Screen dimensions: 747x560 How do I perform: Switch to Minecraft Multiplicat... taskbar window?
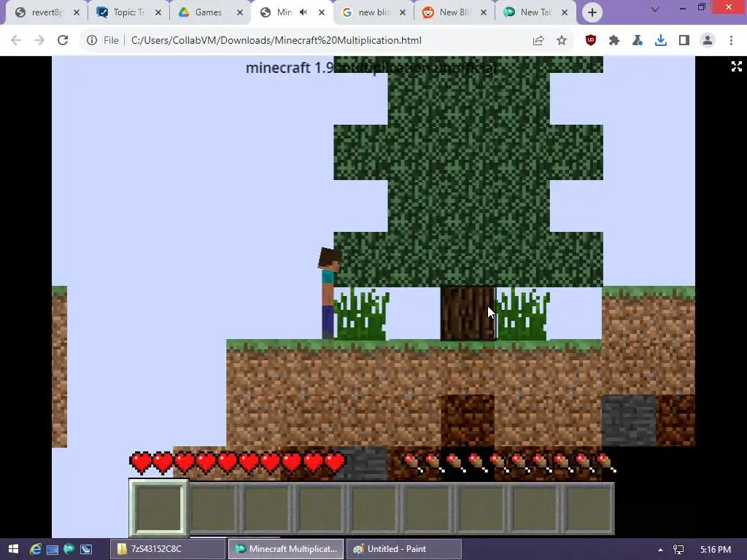point(286,549)
